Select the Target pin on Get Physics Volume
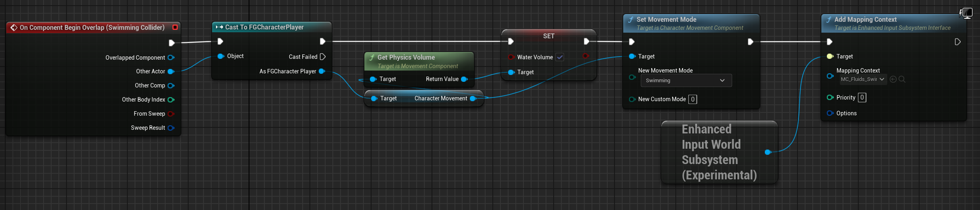This screenshot has height=210, width=980. coord(373,79)
